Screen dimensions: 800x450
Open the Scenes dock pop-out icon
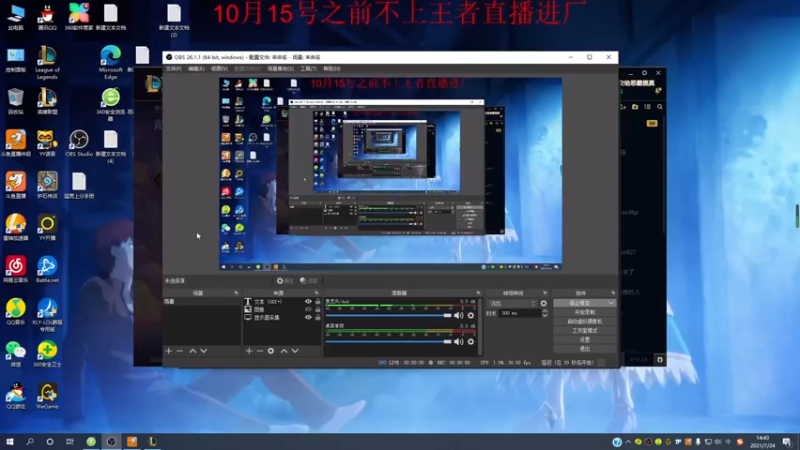click(x=236, y=293)
